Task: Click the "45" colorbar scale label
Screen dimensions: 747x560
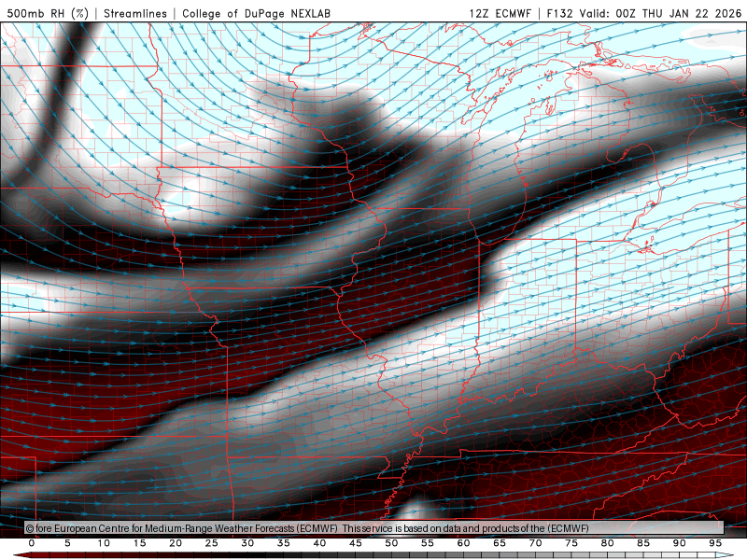Action: click(x=356, y=543)
